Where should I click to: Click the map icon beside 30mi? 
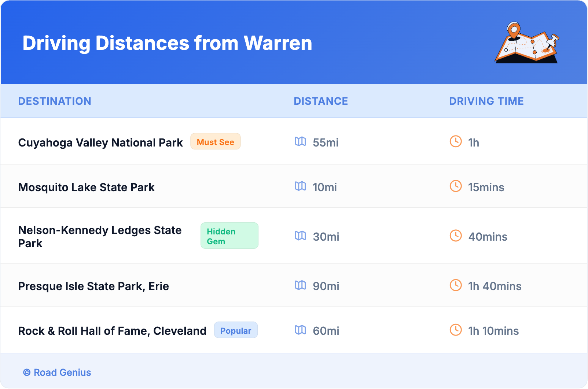300,236
